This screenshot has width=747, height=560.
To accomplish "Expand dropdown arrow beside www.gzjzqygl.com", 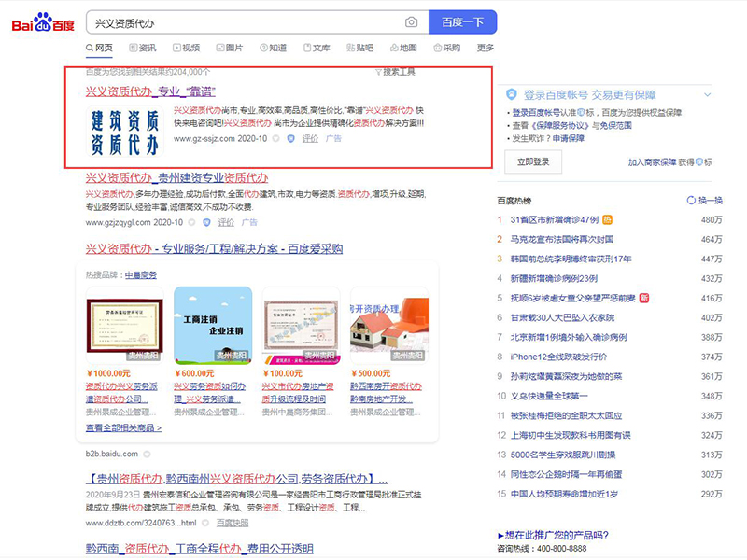I will pos(191,222).
